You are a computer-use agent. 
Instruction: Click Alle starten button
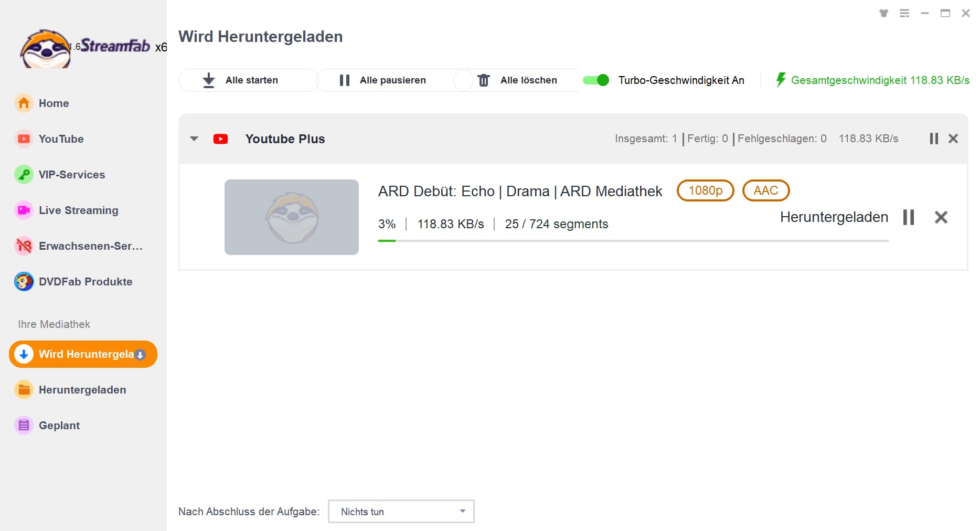tap(248, 80)
